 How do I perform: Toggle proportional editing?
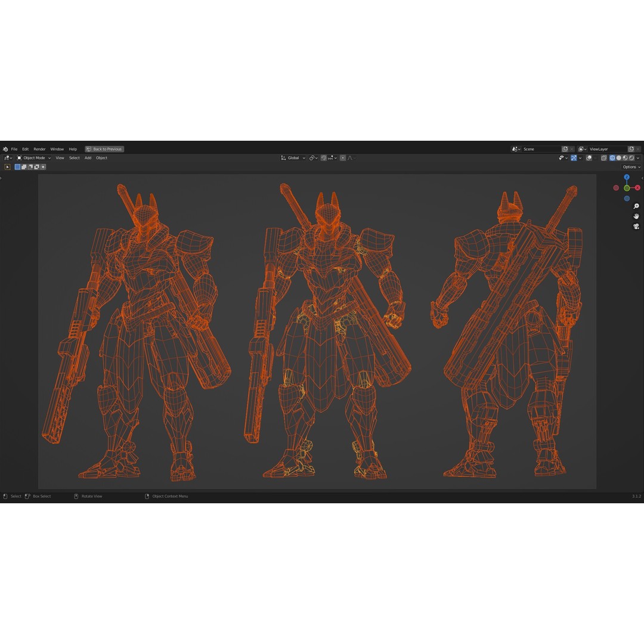coord(343,157)
